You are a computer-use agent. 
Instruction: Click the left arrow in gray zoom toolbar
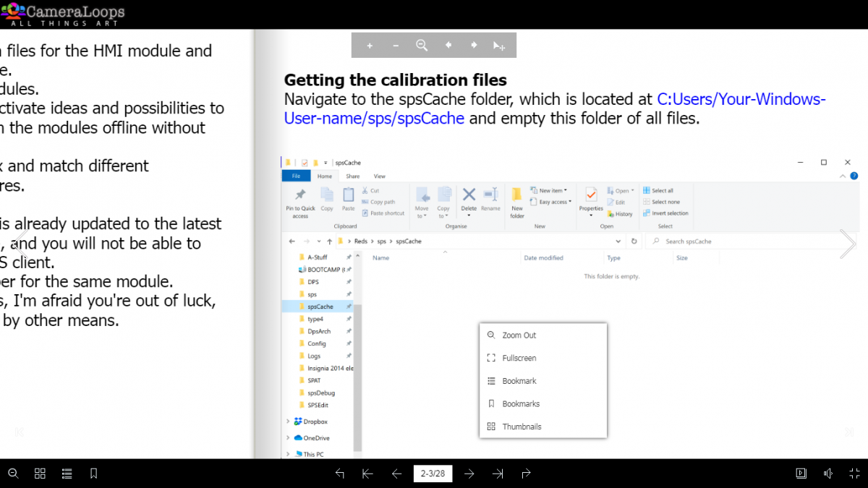pyautogui.click(x=448, y=46)
